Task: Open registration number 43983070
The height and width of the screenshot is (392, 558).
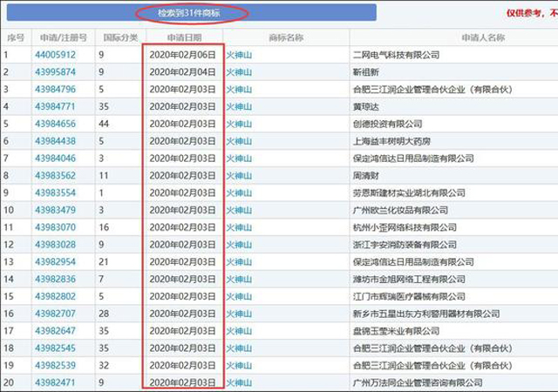Action: pos(55,227)
